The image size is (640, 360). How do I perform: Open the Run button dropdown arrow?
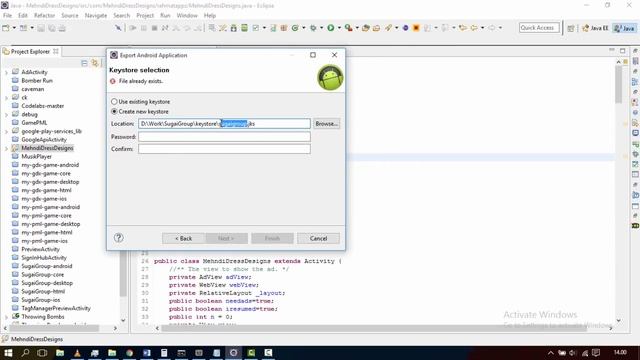339,28
